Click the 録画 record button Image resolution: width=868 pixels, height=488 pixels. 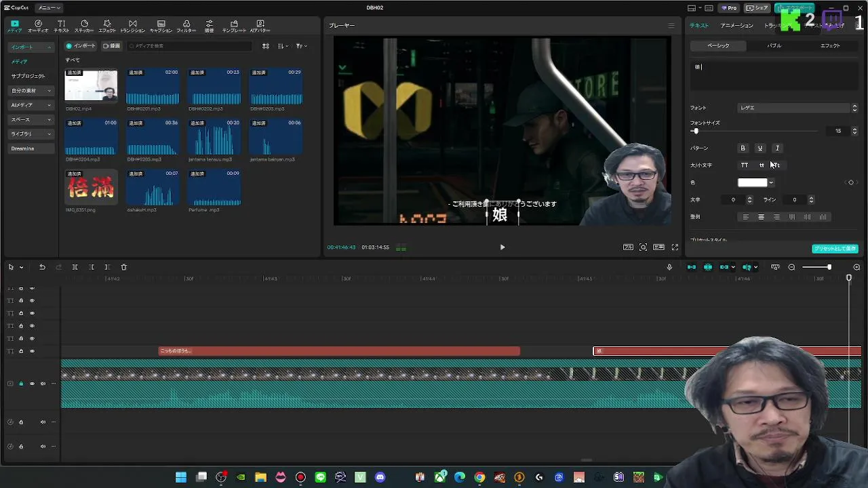pyautogui.click(x=112, y=46)
